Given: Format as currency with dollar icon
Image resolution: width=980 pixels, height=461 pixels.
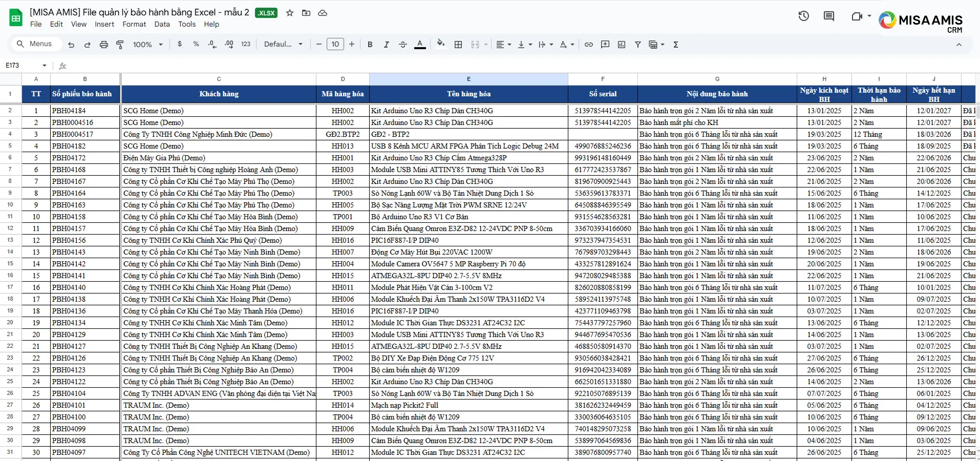Looking at the screenshot, I should [180, 44].
